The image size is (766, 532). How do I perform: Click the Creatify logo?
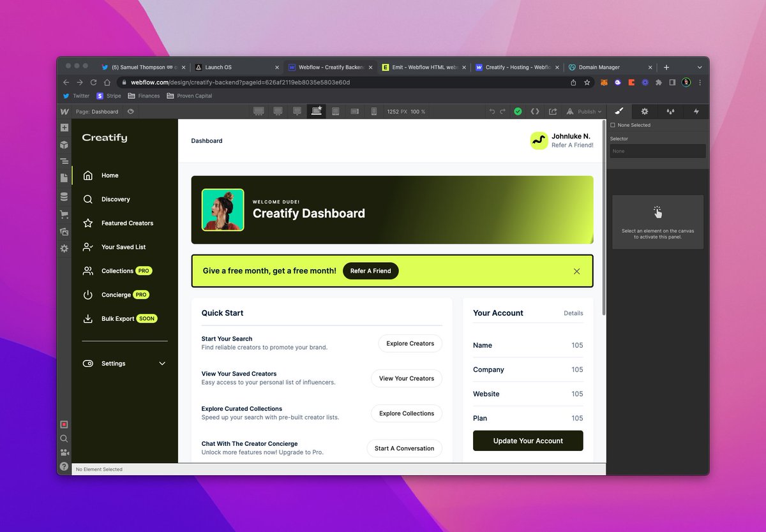[x=105, y=138]
